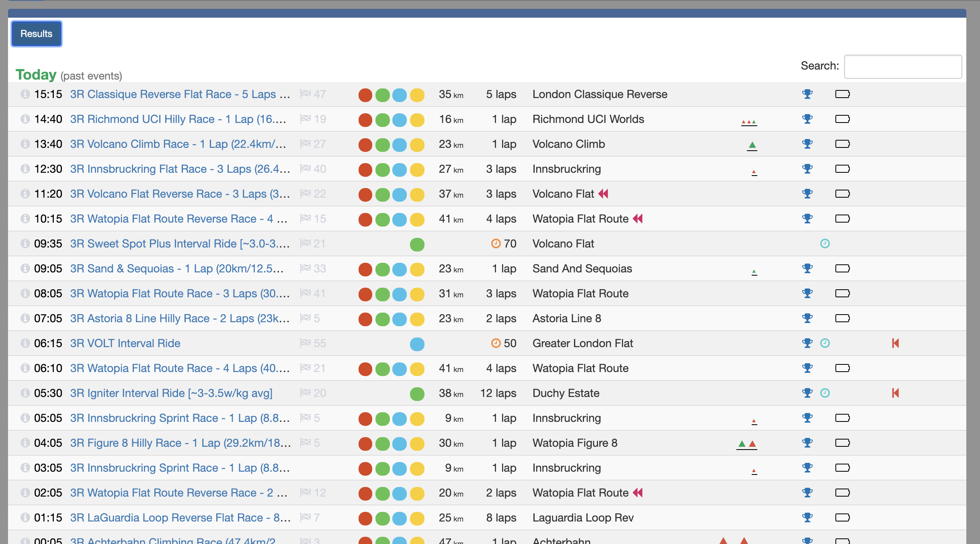Click the info icon for the 15:15 event
The width and height of the screenshot is (980, 544).
point(25,94)
